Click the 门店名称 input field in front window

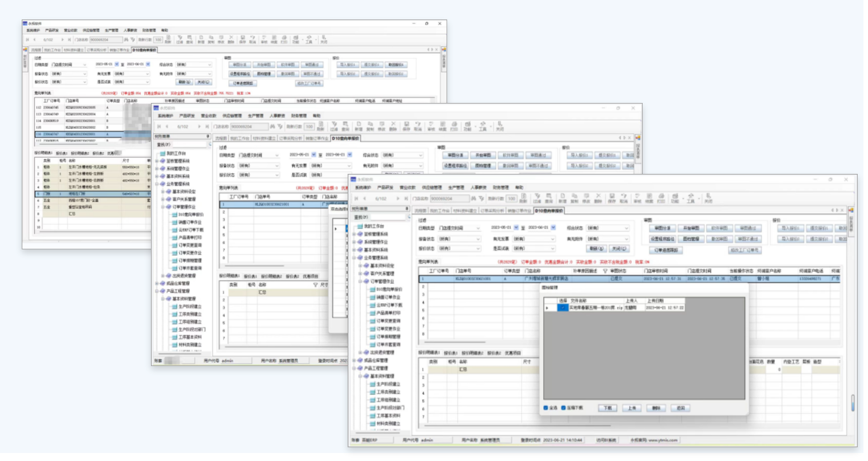450,198
